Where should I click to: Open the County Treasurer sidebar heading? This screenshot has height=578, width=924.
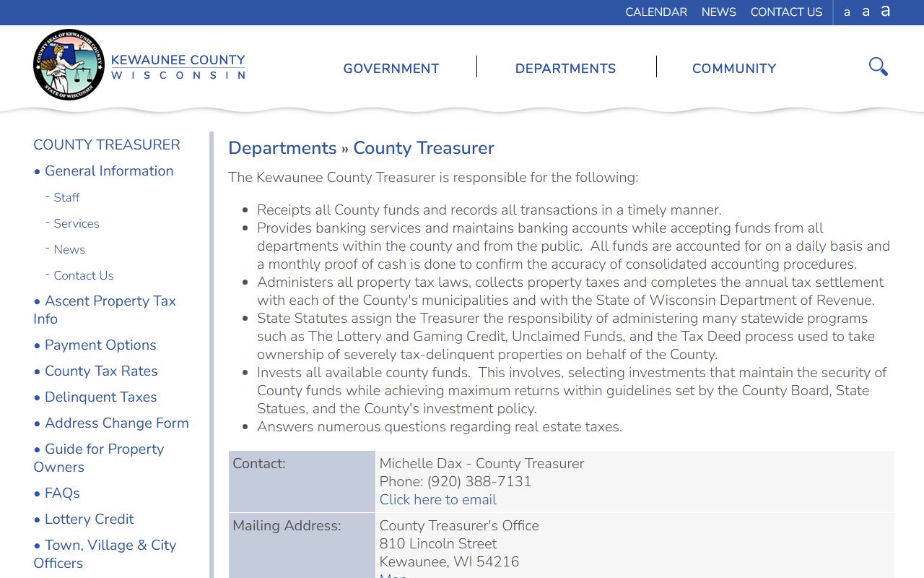click(x=107, y=144)
